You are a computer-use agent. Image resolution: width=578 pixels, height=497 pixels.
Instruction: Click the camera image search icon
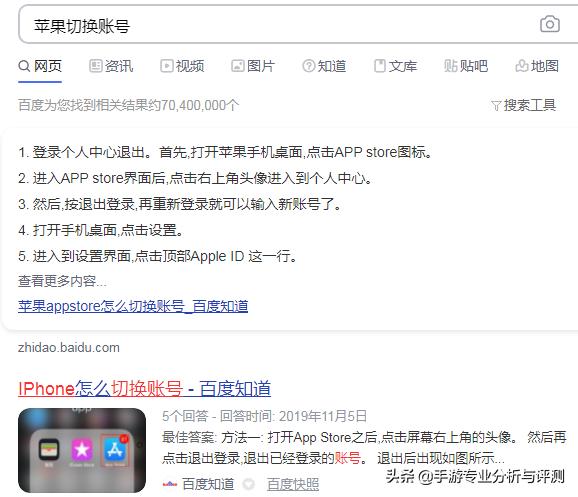click(550, 25)
